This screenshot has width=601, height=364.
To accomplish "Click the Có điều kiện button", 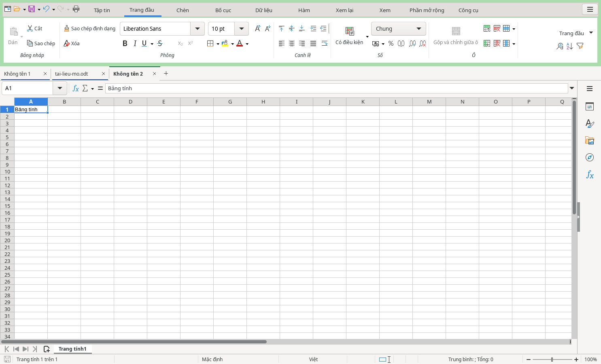I will pos(349,36).
